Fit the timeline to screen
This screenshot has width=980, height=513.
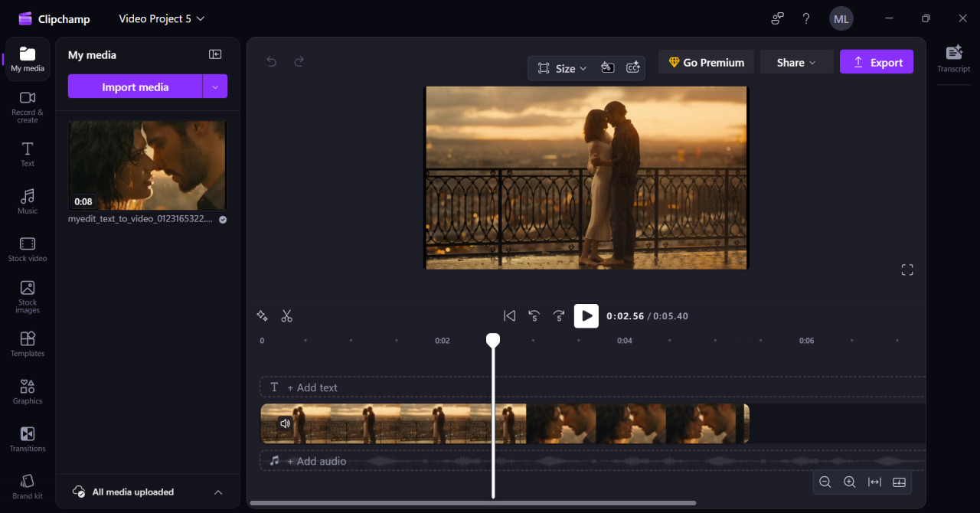point(874,482)
